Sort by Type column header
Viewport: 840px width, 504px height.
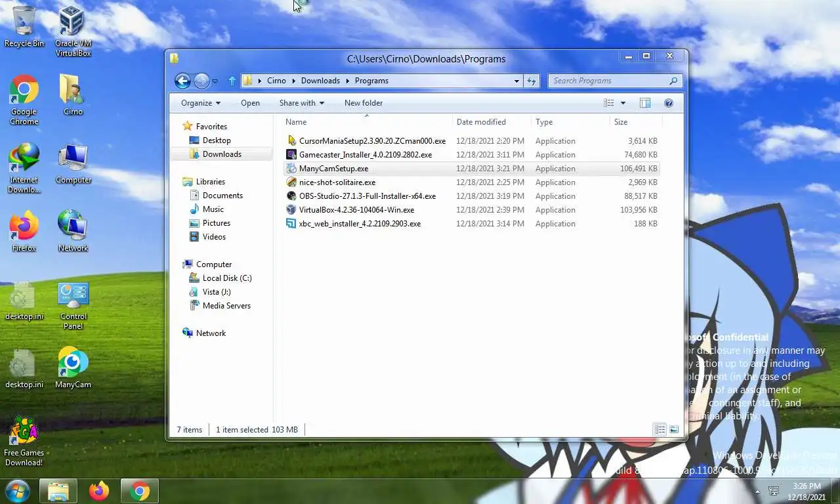570,122
